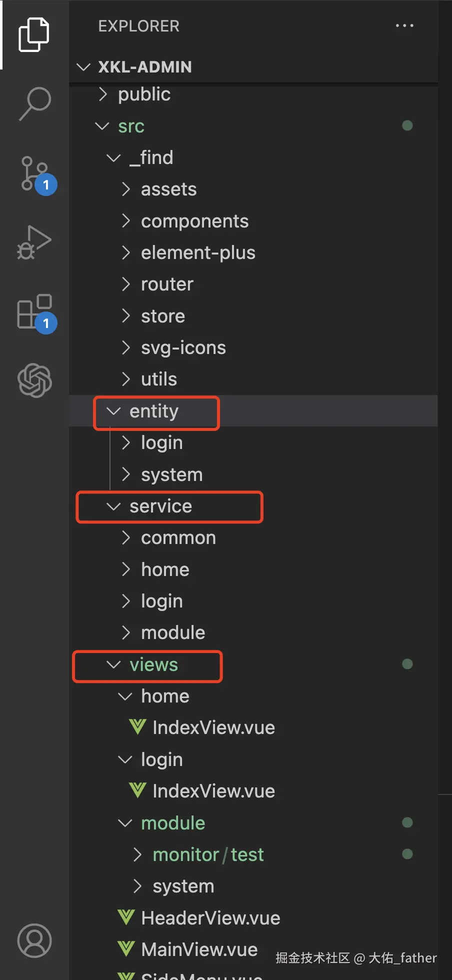The image size is (452, 980).
Task: Open the Accounts menu icon
Action: click(34, 940)
